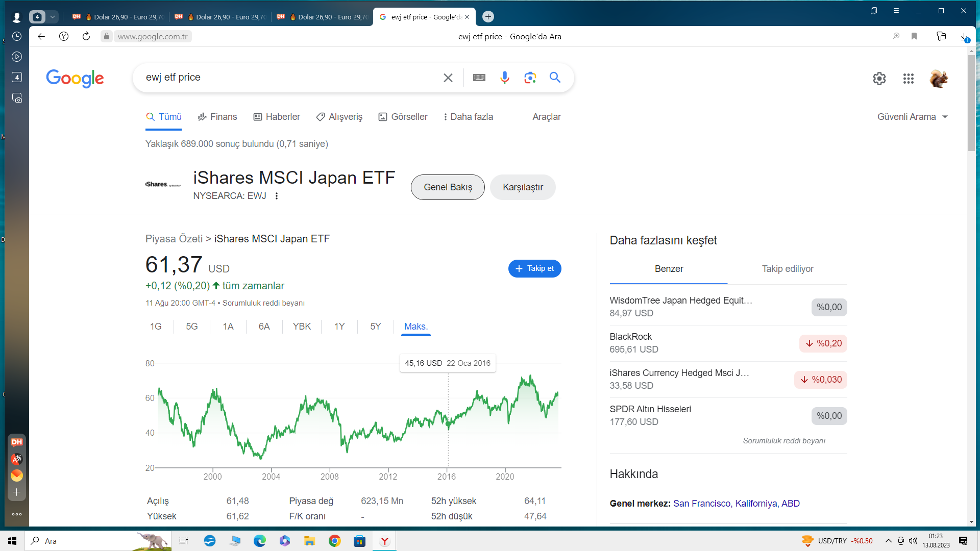Viewport: 980px width, 551px height.
Task: Select 1A chart range
Action: (228, 327)
